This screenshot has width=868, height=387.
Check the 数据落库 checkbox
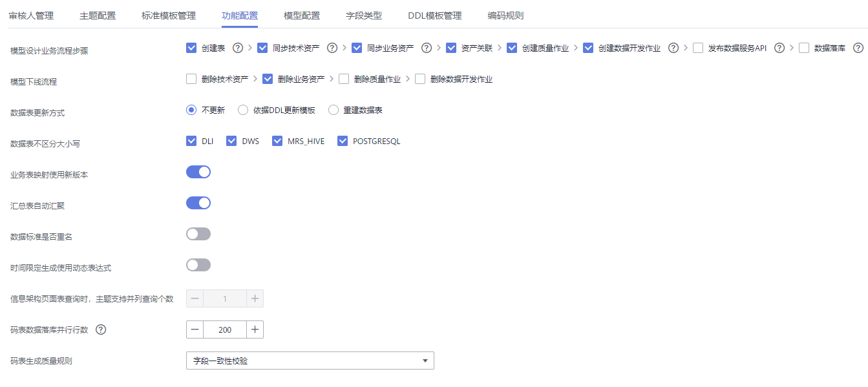click(x=804, y=48)
